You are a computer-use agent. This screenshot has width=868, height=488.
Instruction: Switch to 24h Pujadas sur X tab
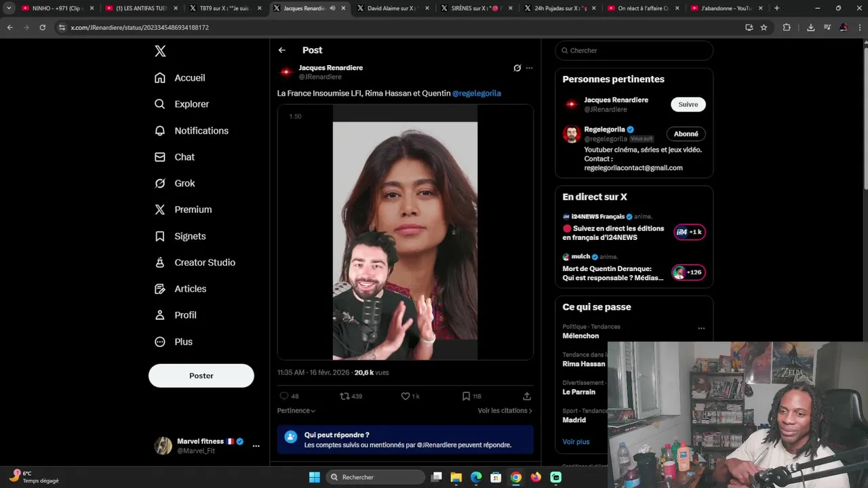[x=559, y=8]
